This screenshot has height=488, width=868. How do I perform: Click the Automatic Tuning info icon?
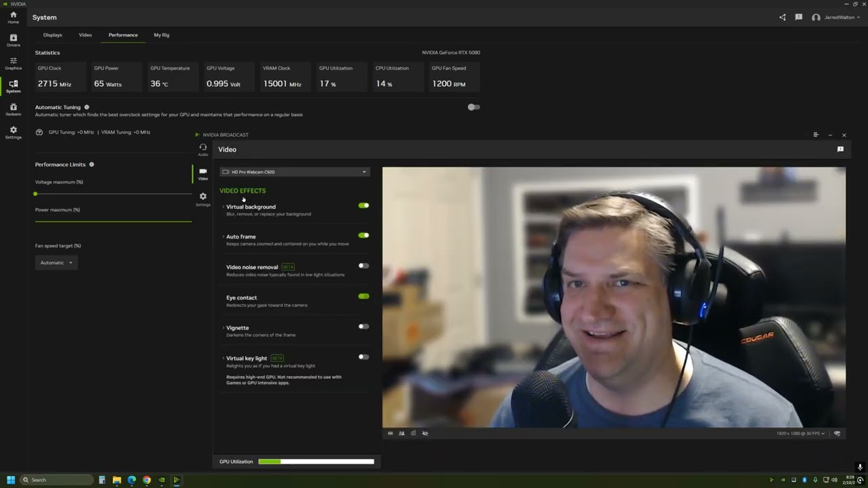point(87,107)
